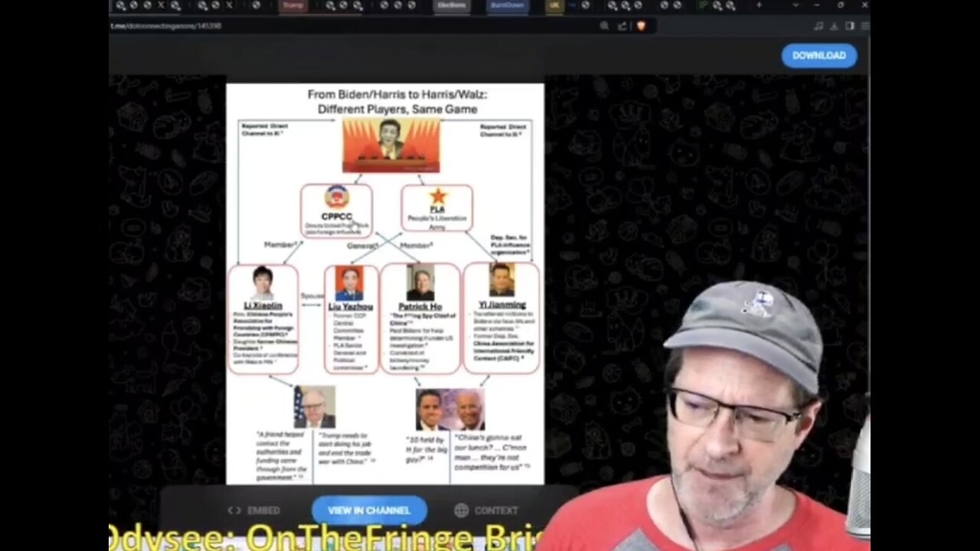Click the 'CPPCC' label in infographic
The image size is (980, 551).
(x=337, y=217)
